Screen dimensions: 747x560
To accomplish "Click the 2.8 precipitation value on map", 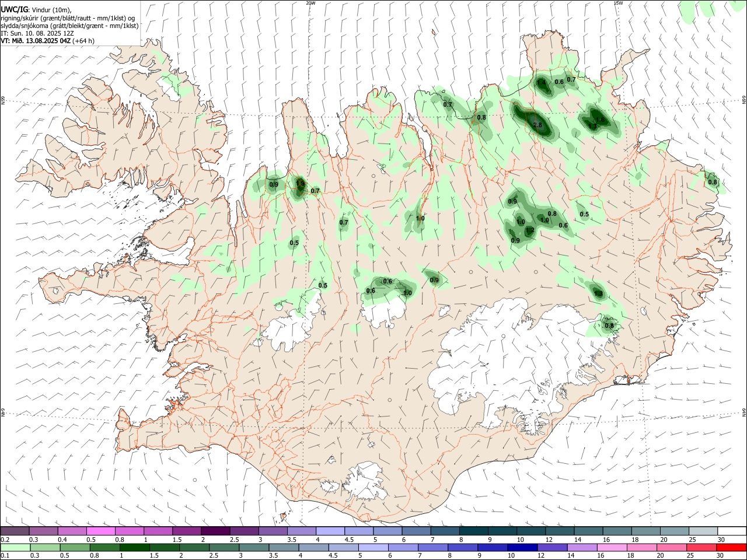I will point(538,125).
